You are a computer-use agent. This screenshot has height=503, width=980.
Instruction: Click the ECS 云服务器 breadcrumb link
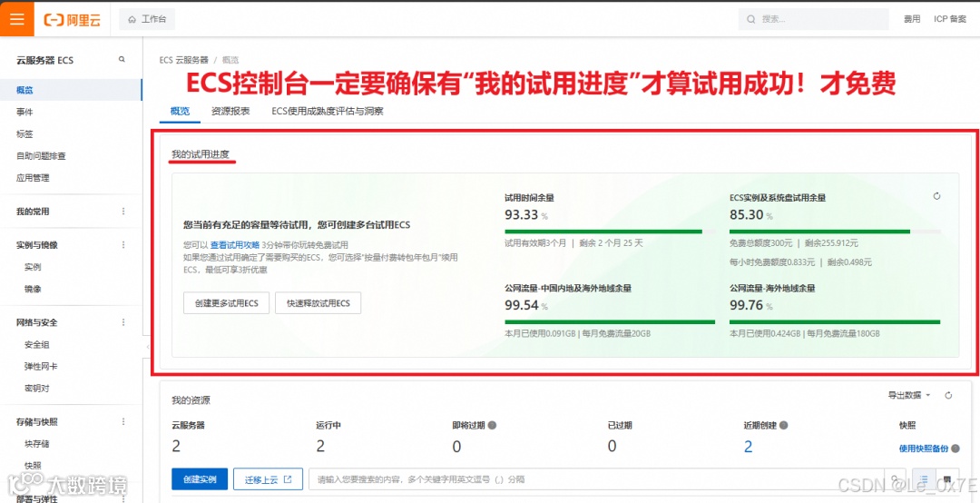183,60
